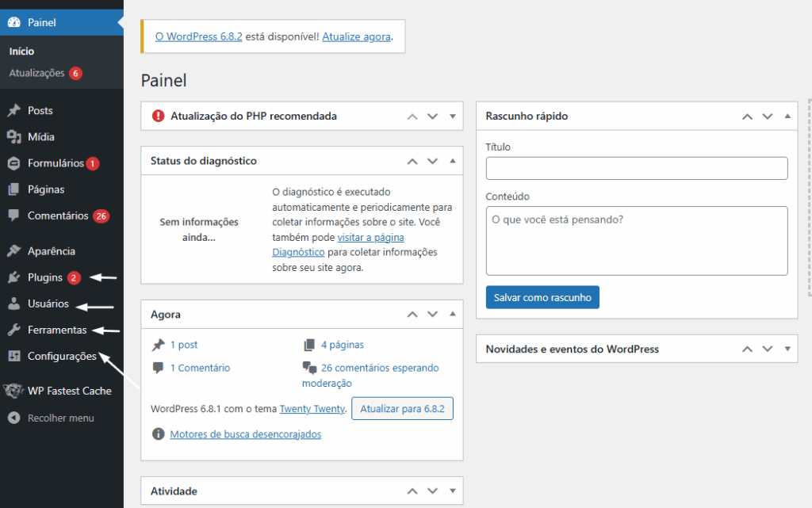Click the Atualizar para 6.8.2 button
812x508 pixels.
coord(402,409)
